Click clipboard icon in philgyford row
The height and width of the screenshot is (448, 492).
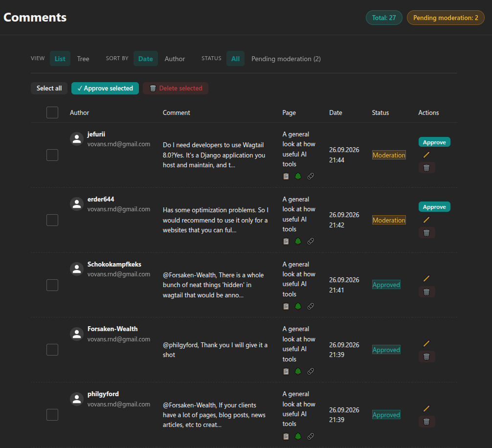pos(286,436)
